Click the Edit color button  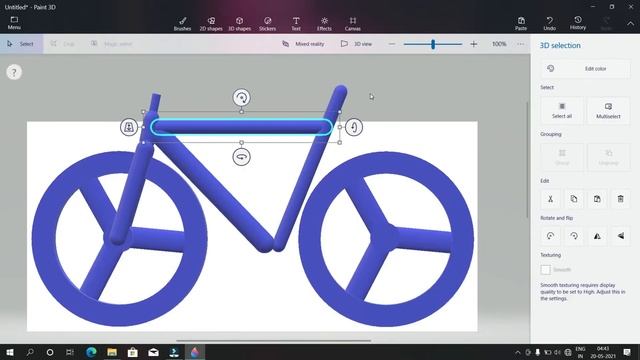(585, 69)
